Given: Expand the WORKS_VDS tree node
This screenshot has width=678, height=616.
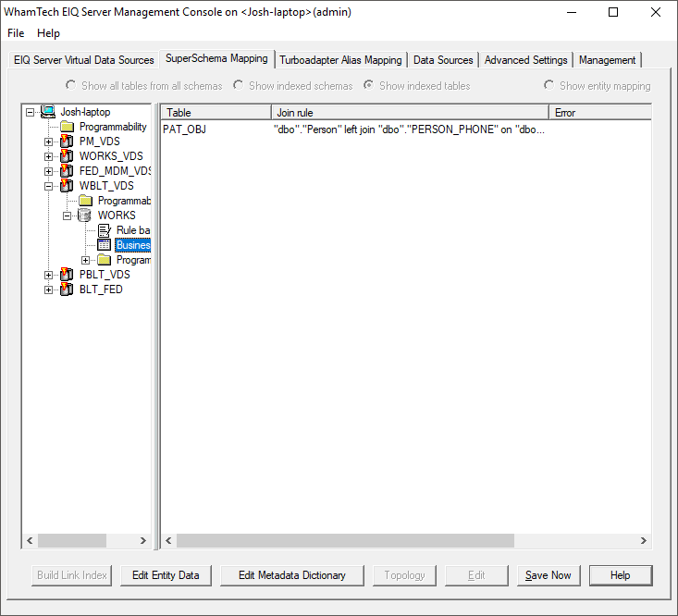Looking at the screenshot, I should (48, 156).
